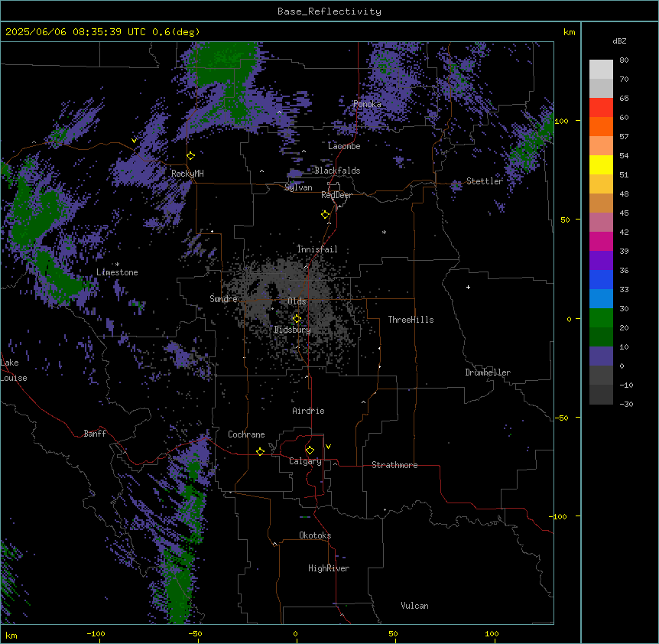Pick the gold 48–51 dBZ legend swatch

coord(601,184)
